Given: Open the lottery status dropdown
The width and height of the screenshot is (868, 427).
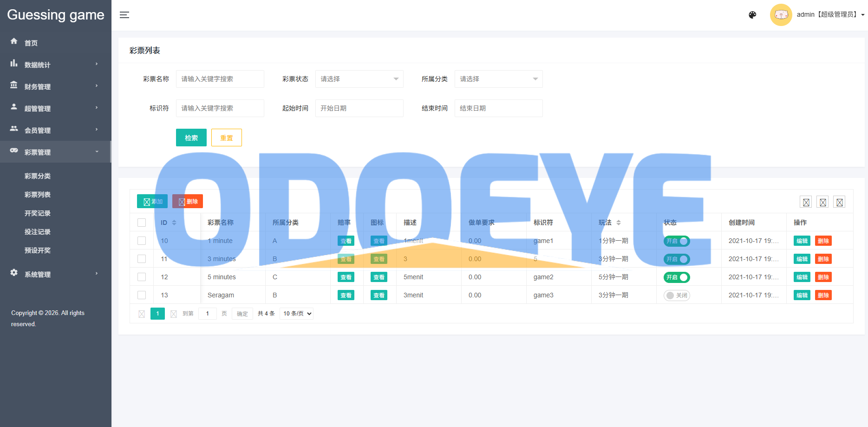Looking at the screenshot, I should point(359,79).
